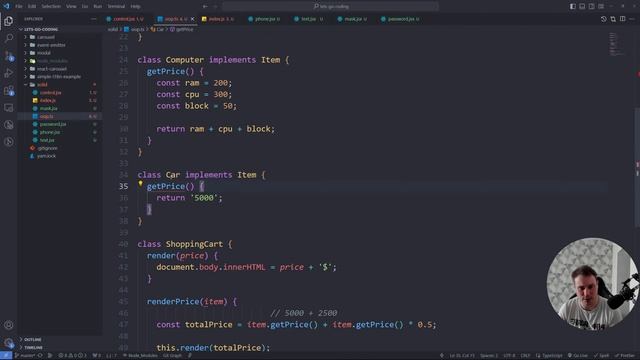Open Run and Debug view

9,73
